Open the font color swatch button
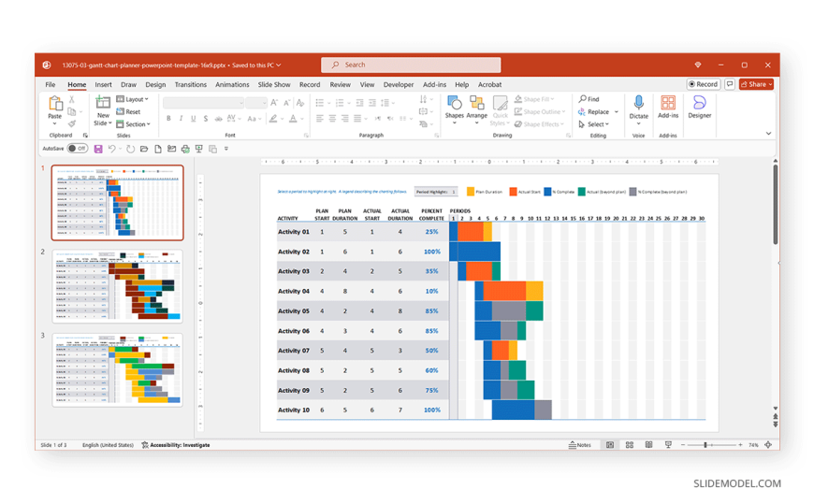 (x=293, y=119)
